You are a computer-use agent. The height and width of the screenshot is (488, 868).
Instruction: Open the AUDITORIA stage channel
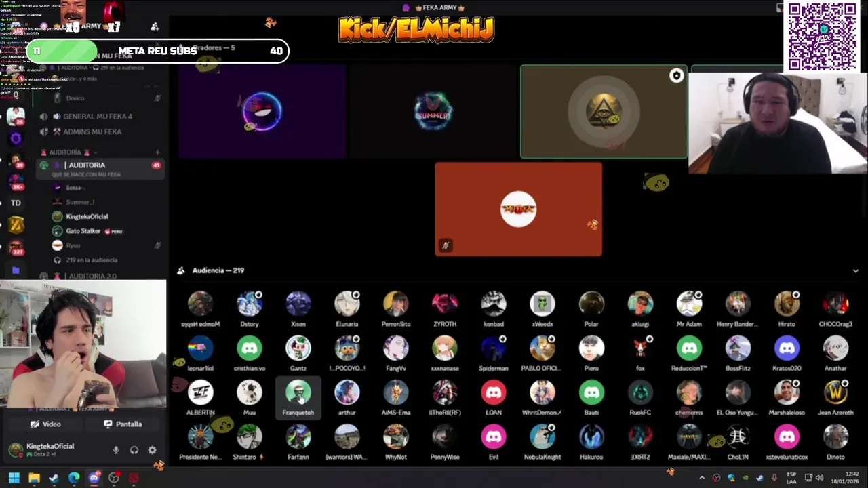pos(100,169)
